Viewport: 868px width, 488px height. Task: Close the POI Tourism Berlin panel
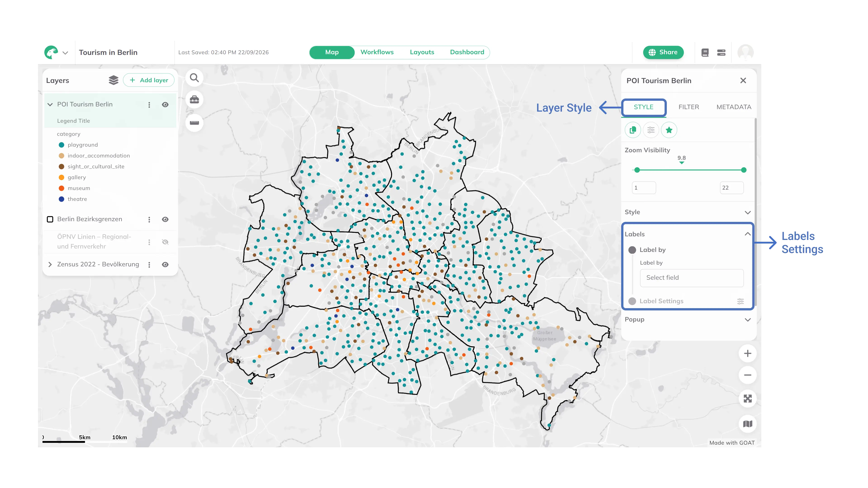pyautogui.click(x=743, y=80)
